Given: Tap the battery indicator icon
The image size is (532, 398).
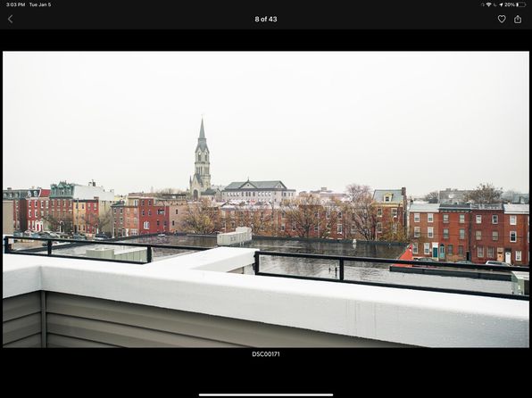Looking at the screenshot, I should (x=520, y=4).
